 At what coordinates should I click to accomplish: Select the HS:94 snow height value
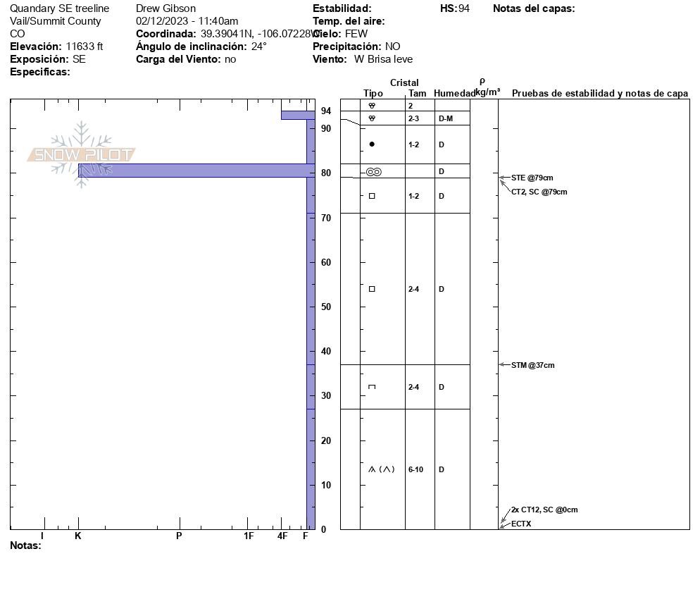tap(454, 8)
